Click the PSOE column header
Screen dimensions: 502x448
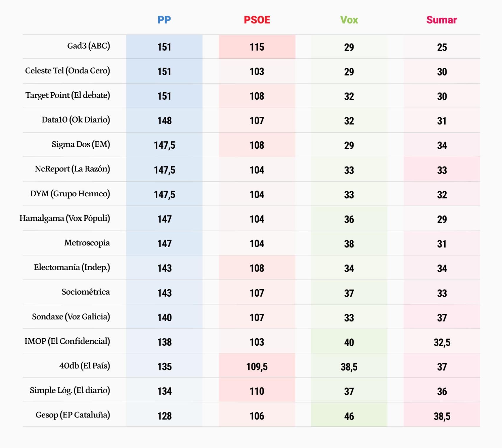click(257, 20)
